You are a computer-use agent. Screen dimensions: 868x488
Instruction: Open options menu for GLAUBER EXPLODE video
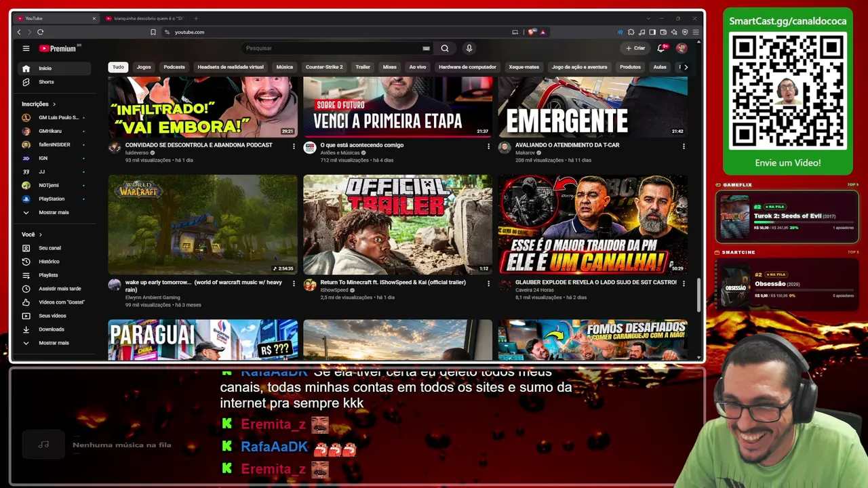[x=684, y=283]
